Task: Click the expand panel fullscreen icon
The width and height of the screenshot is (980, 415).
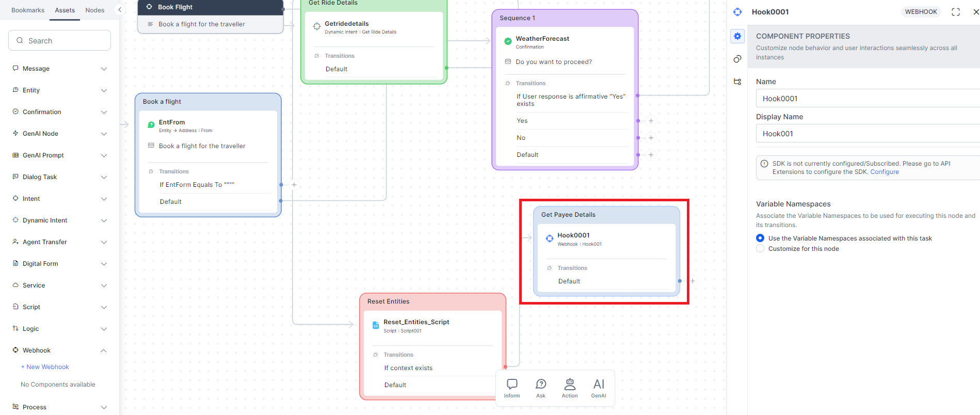Action: [x=955, y=12]
